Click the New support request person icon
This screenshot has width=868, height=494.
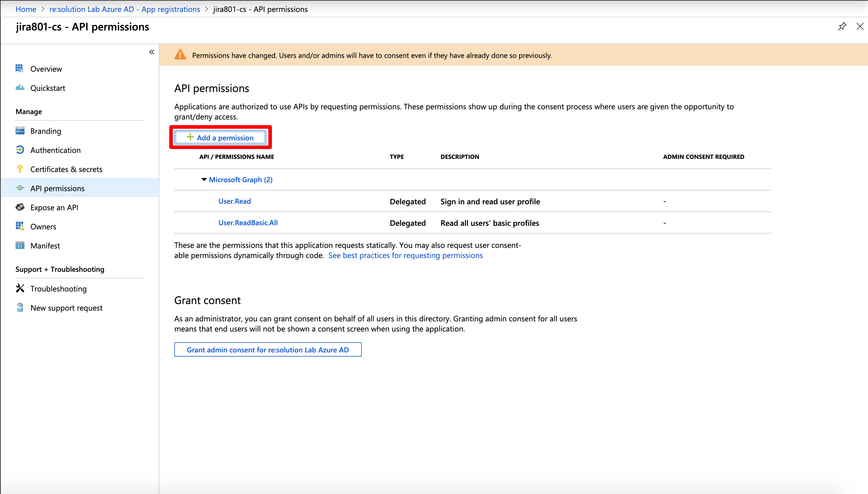pos(20,307)
